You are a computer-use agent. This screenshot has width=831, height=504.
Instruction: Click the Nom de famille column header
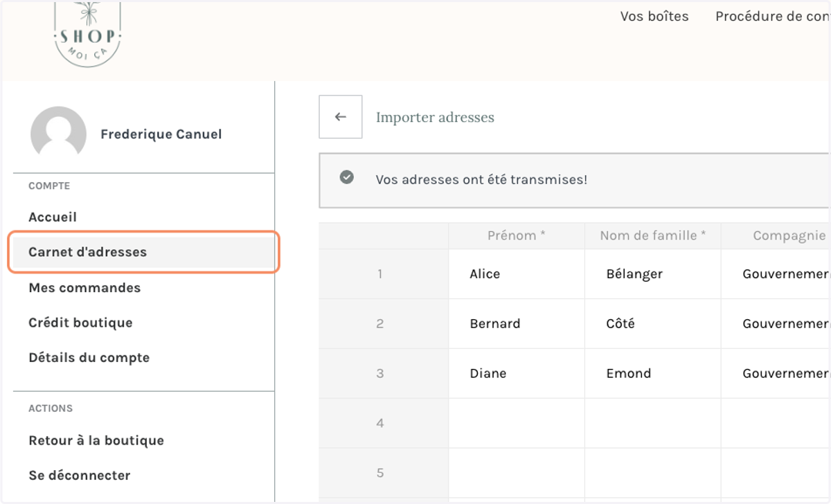coord(653,236)
